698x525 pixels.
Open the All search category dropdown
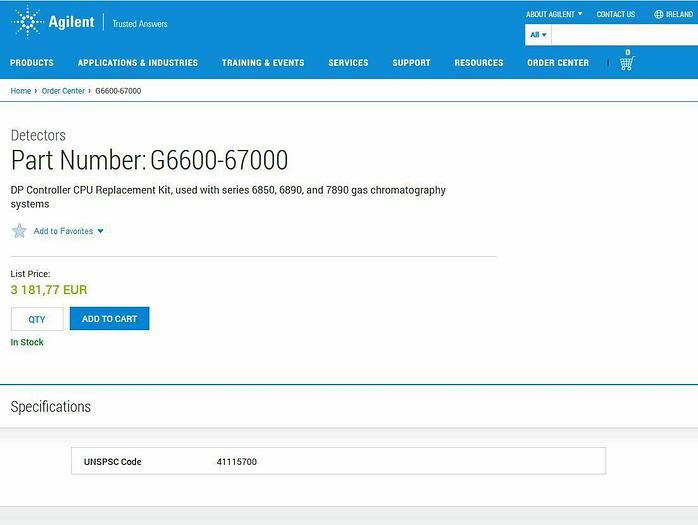point(538,35)
